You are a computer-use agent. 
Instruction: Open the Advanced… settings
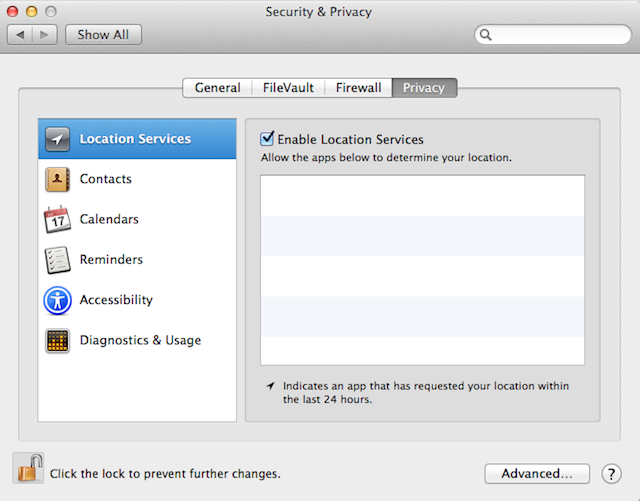537,474
